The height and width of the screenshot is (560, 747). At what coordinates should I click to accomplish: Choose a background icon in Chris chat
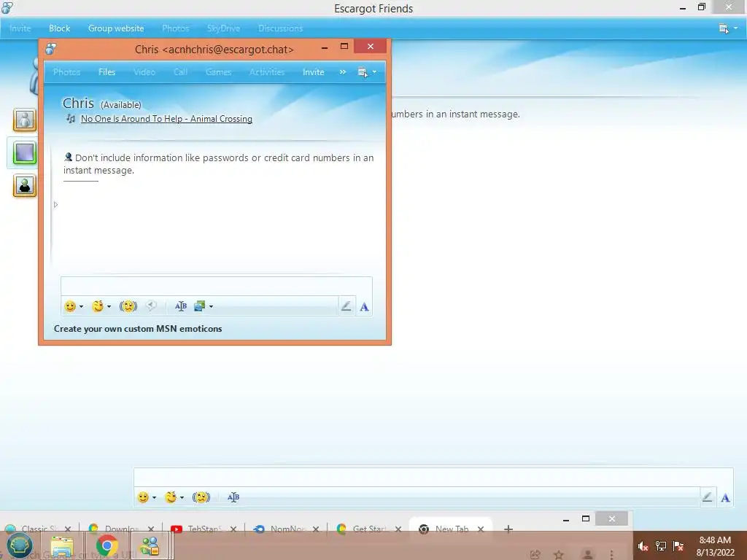[x=200, y=306]
